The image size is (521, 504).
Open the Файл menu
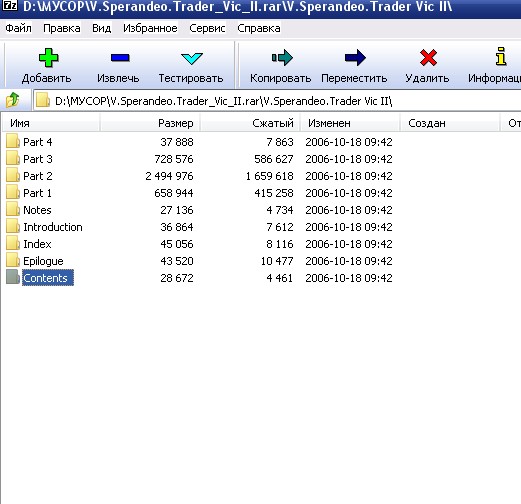coord(18,28)
